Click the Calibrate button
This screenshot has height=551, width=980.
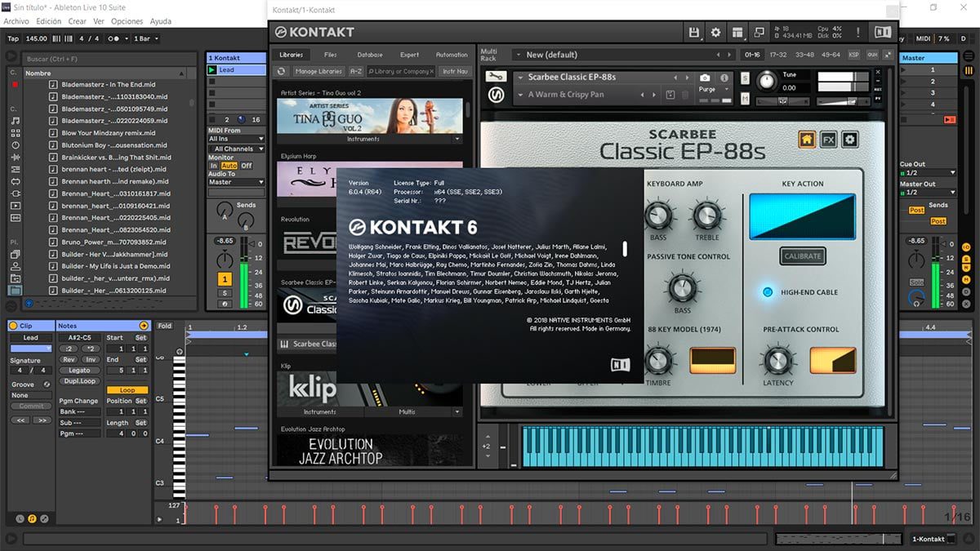[x=802, y=256]
